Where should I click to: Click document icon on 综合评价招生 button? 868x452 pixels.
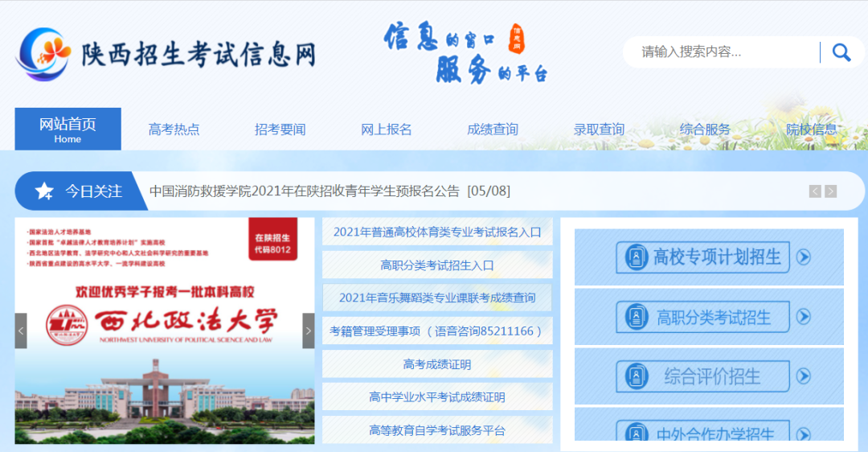click(636, 376)
